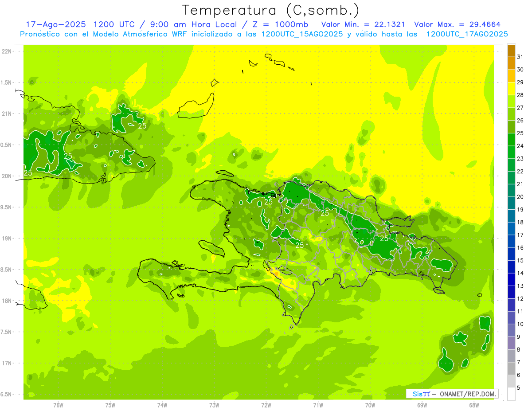Pick the yellow 28–29 legend color band
This screenshot has height=411, width=532.
point(511,89)
